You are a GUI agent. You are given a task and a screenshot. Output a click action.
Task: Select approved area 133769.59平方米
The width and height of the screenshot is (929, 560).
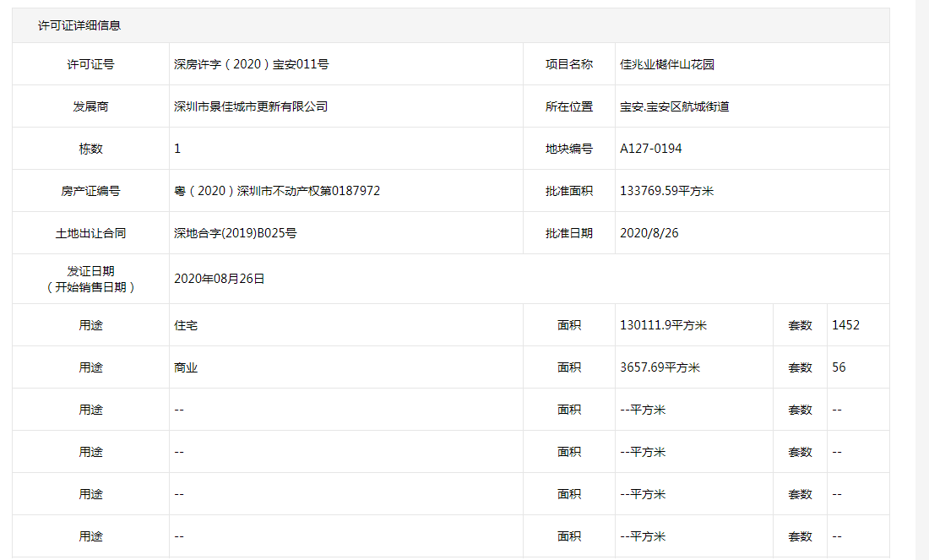(666, 191)
